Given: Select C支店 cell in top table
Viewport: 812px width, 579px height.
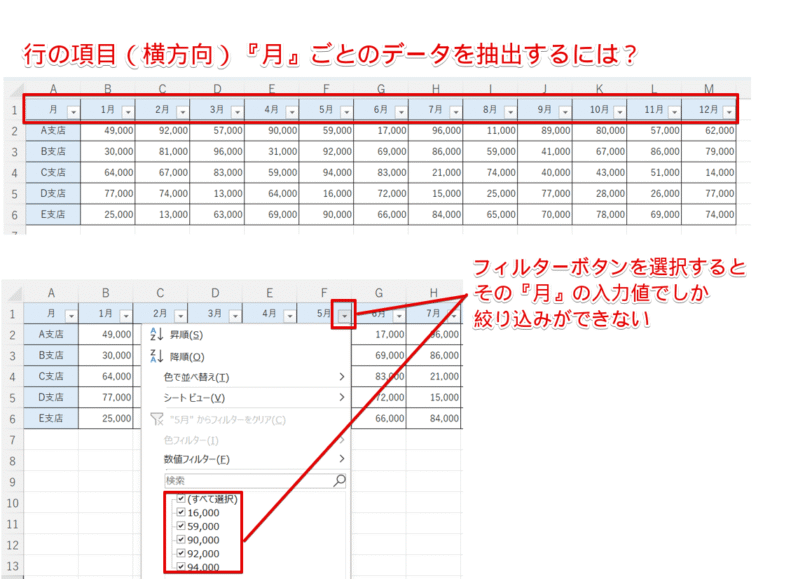Looking at the screenshot, I should [x=53, y=172].
